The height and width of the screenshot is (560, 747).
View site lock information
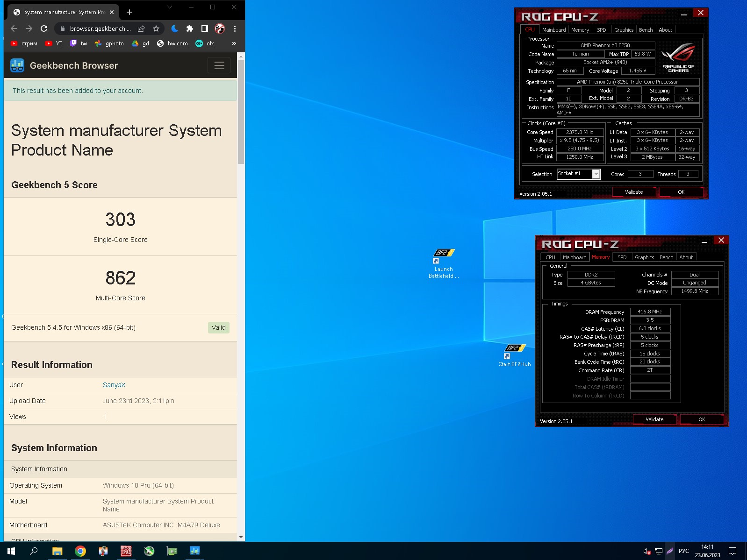point(63,28)
